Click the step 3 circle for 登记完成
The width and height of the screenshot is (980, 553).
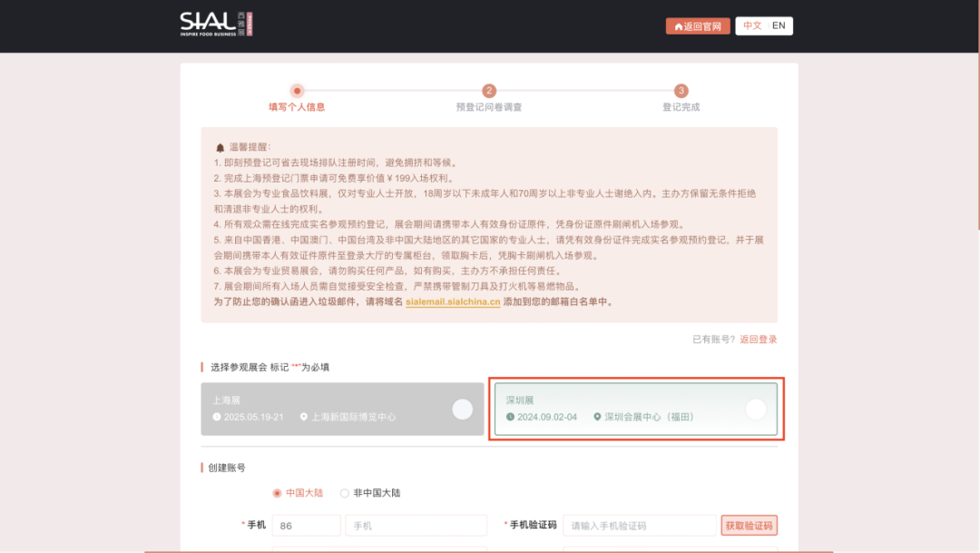pyautogui.click(x=681, y=92)
